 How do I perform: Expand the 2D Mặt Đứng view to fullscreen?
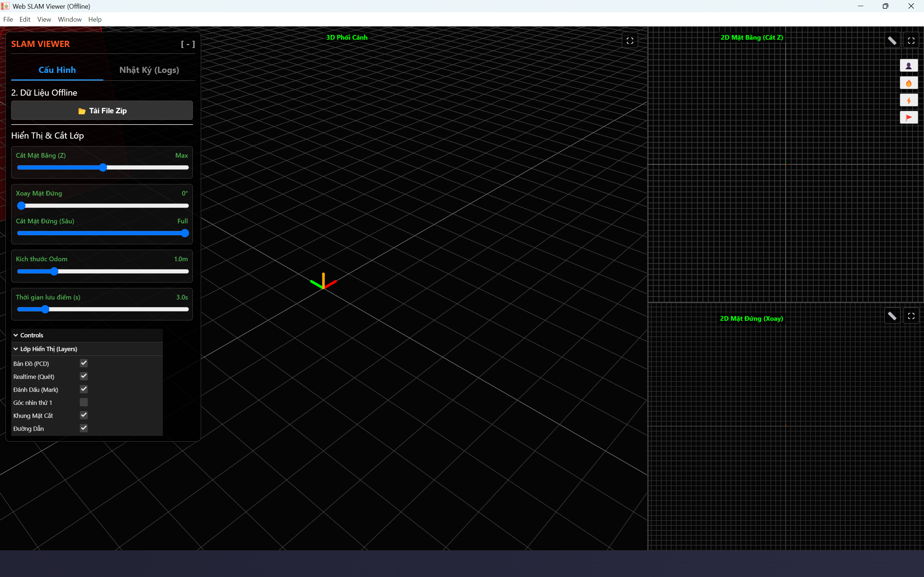point(911,316)
